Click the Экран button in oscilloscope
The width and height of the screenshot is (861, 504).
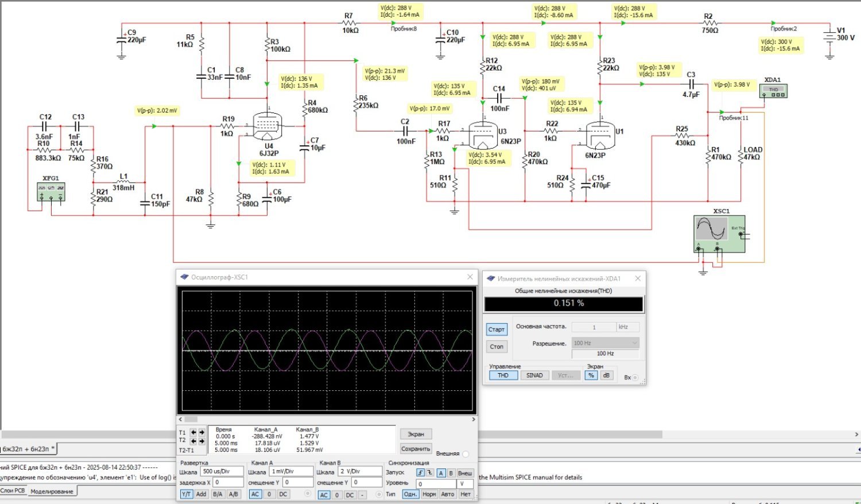click(x=416, y=434)
